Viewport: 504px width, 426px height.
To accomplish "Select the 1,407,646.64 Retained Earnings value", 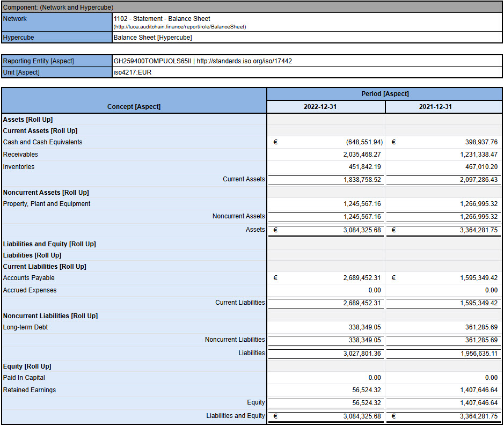I will [479, 390].
